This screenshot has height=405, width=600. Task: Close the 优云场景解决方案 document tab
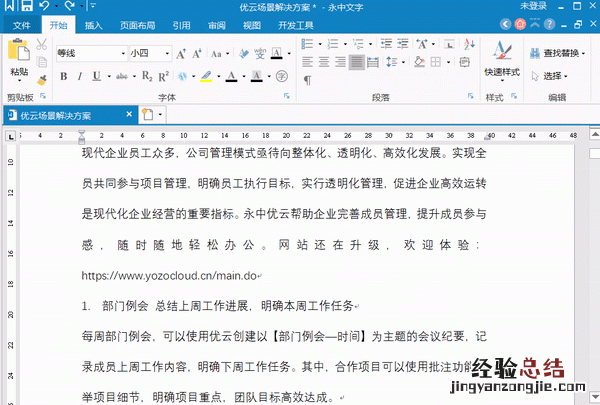(x=130, y=115)
